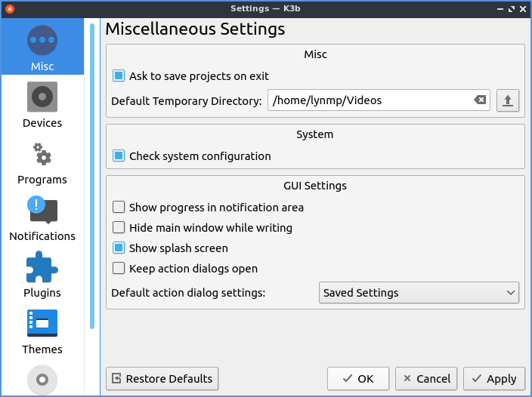The height and width of the screenshot is (397, 532).
Task: Select the Programs gears icon
Action: [42, 154]
